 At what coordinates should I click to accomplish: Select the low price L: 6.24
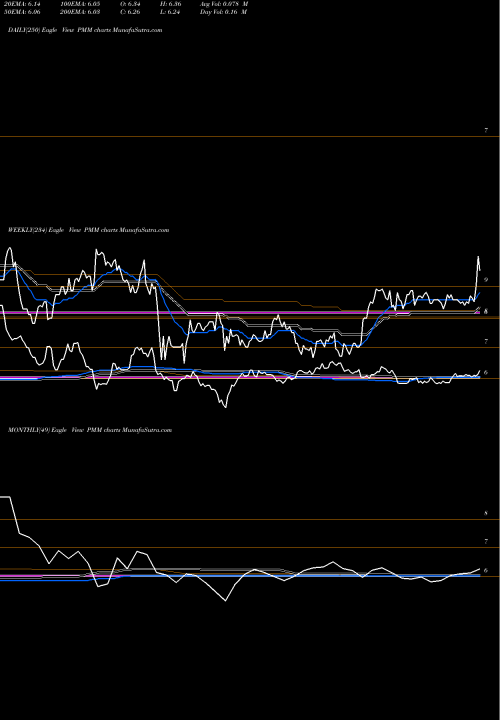(x=171, y=12)
